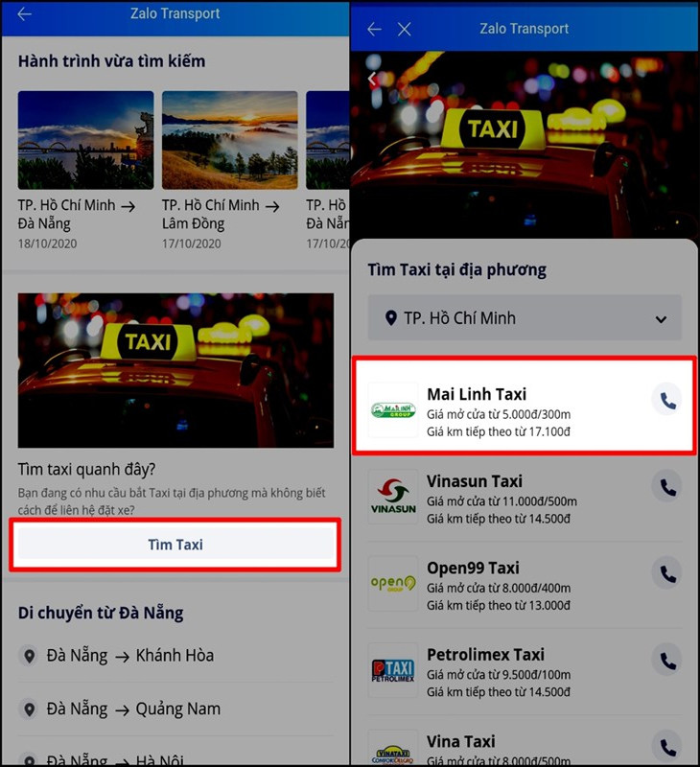This screenshot has height=767, width=700.
Task: Open the Petrolimex Taxi listing name
Action: coord(485,655)
